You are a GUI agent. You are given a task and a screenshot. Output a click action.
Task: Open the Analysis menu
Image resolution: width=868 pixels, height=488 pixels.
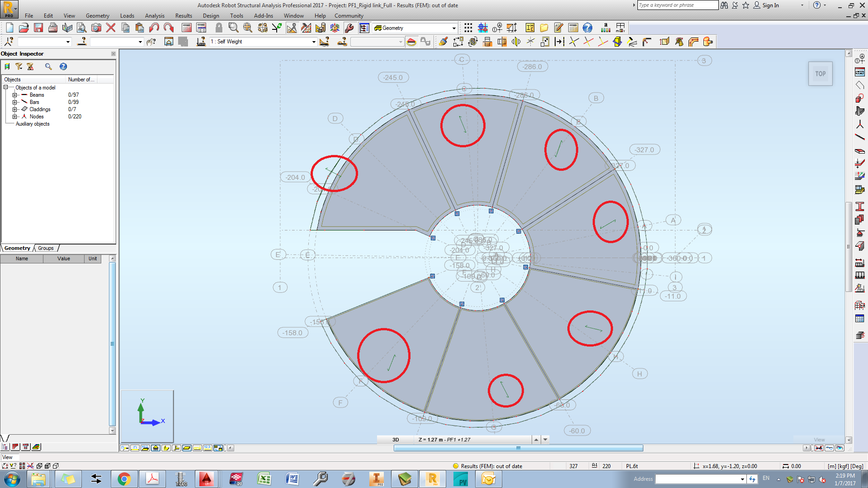pyautogui.click(x=155, y=15)
